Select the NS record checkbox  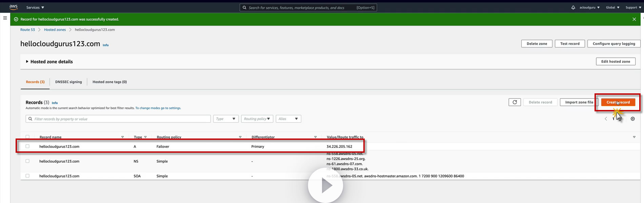click(x=27, y=161)
